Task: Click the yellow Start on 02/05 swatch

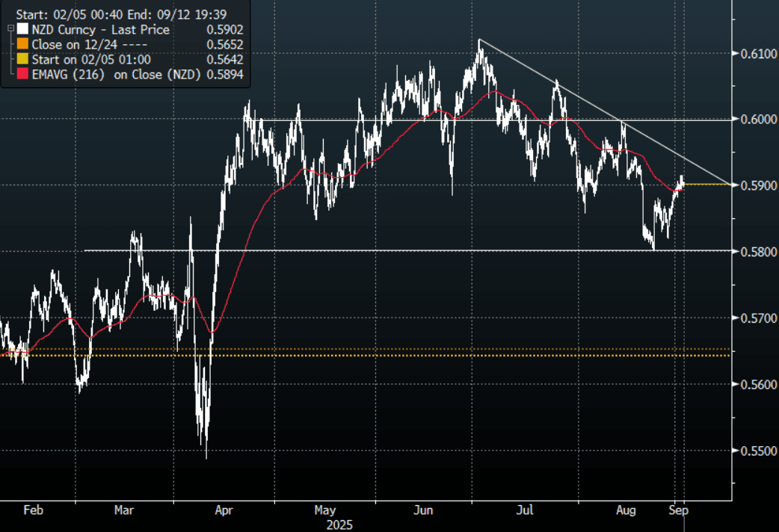Action: pyautogui.click(x=24, y=58)
